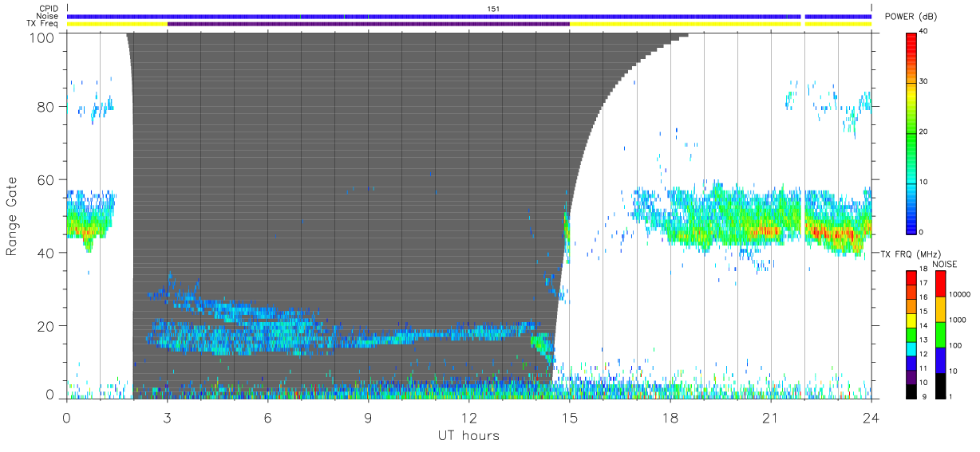Image resolution: width=980 pixels, height=452 pixels.
Task: Click y-axis tick label 100
Action: pyautogui.click(x=43, y=37)
